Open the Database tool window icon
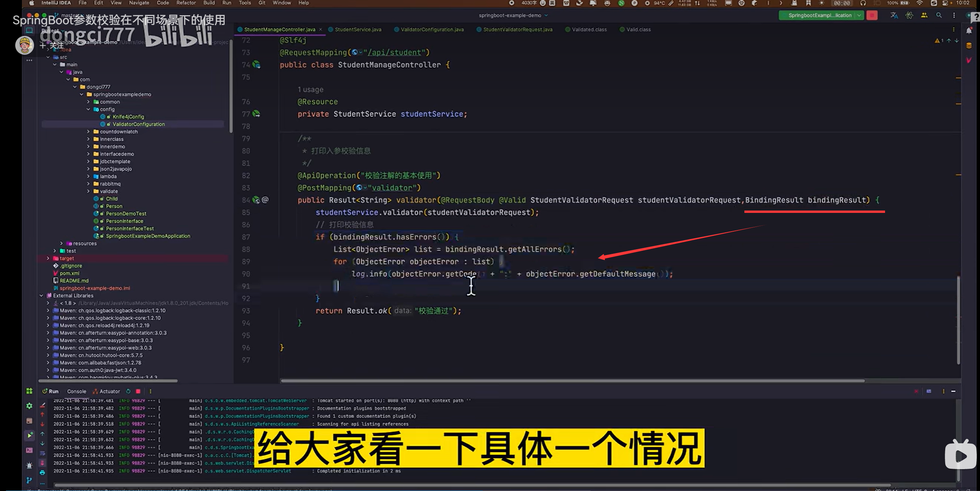The width and height of the screenshot is (980, 491). click(x=969, y=46)
